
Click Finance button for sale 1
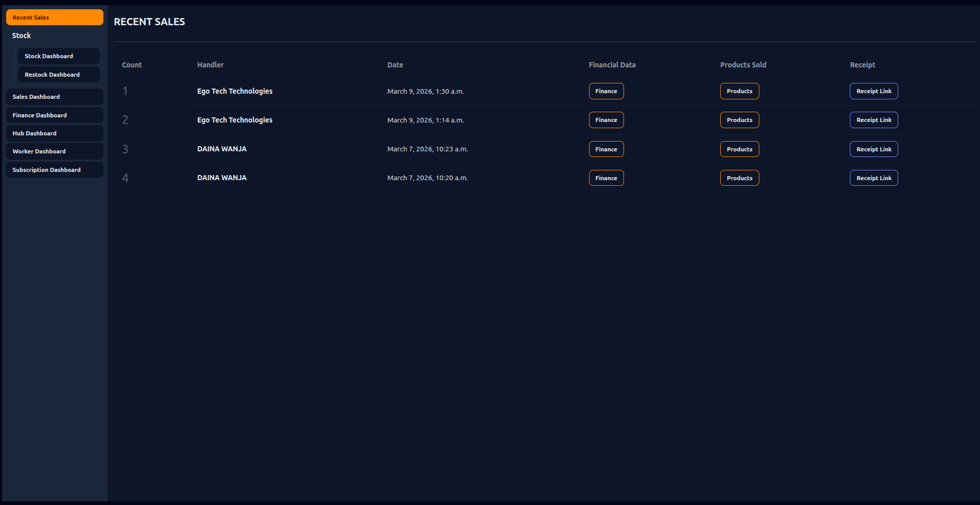point(606,91)
